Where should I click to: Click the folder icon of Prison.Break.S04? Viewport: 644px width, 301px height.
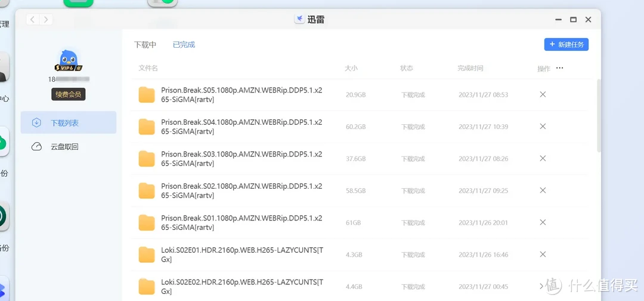tap(147, 127)
